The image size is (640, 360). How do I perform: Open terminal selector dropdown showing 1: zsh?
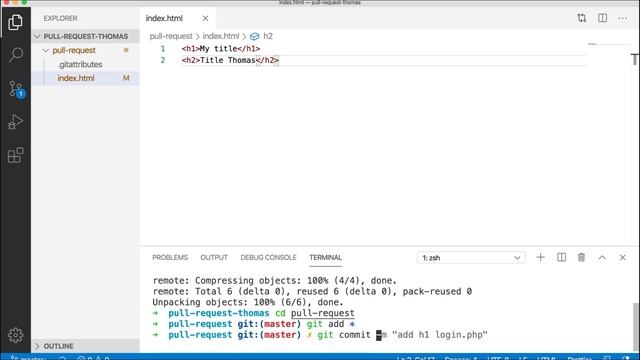click(x=471, y=258)
